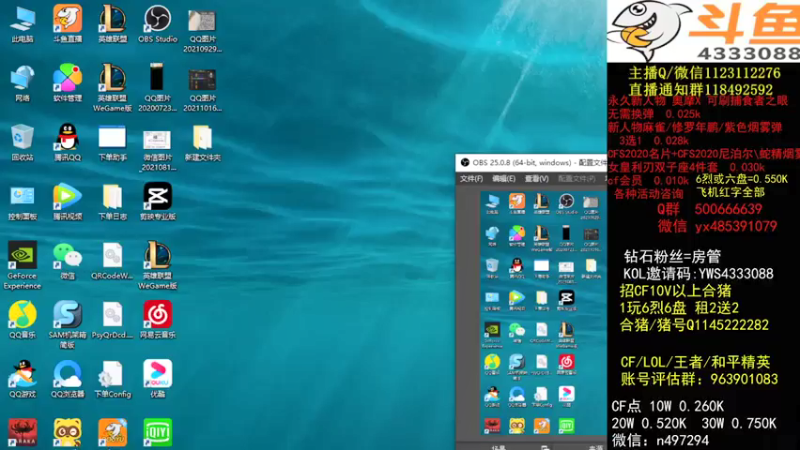Select the QRCodeW file icon
The width and height of the screenshot is (800, 450).
click(112, 262)
